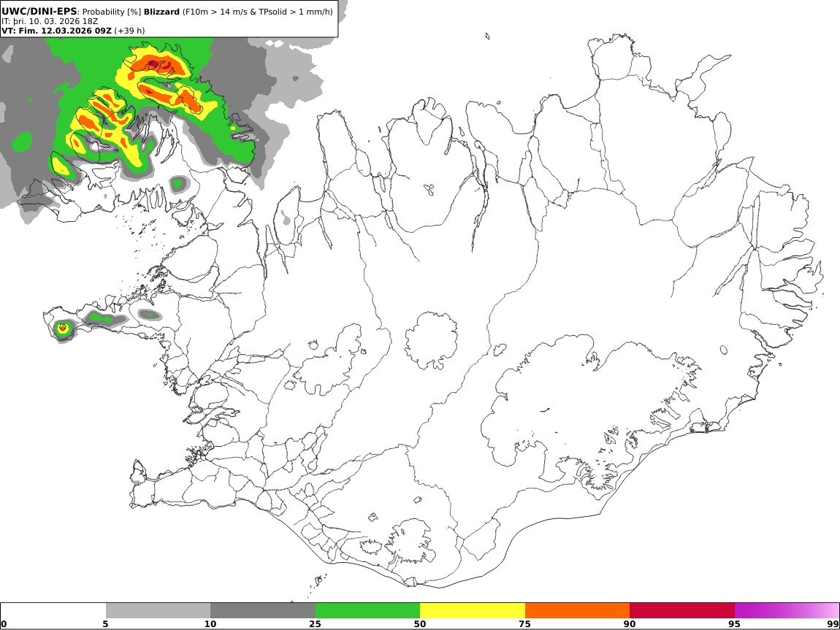
Task: Click the legend tick label '10'
Action: pyautogui.click(x=210, y=623)
